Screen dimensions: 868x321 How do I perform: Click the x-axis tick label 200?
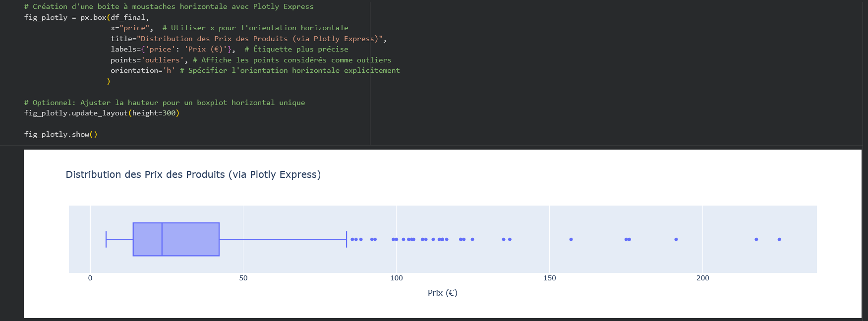[703, 278]
